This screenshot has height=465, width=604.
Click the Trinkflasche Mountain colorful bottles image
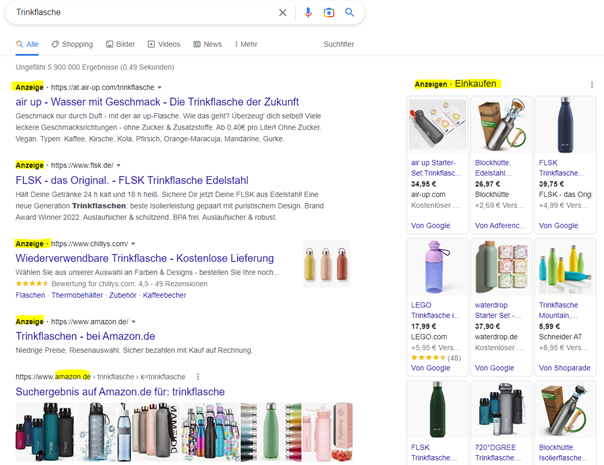coord(565,267)
